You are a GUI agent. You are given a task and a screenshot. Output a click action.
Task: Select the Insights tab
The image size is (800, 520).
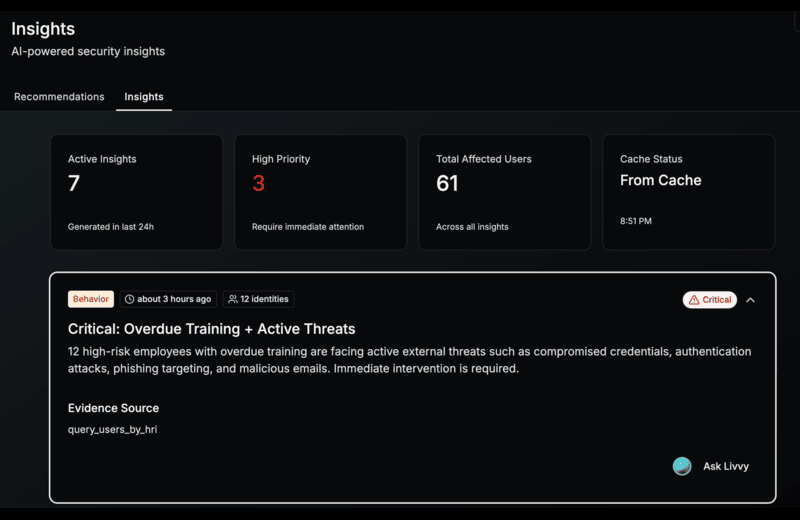coord(144,97)
